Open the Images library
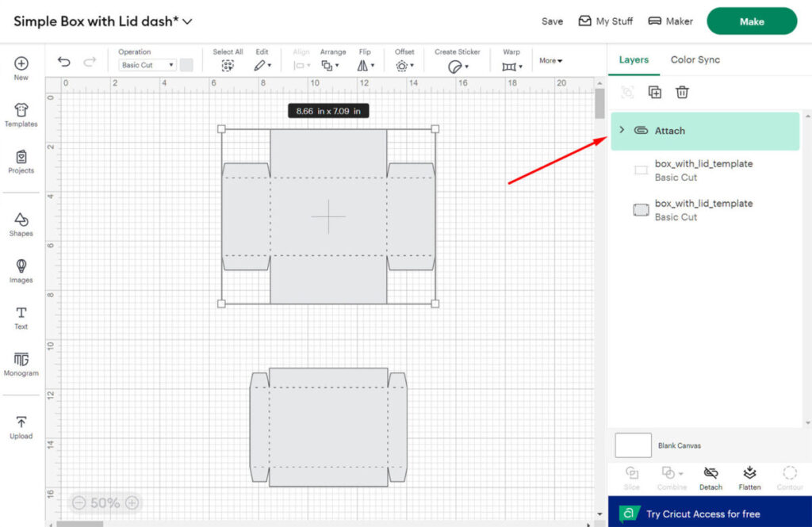Image resolution: width=812 pixels, height=527 pixels. [21, 270]
